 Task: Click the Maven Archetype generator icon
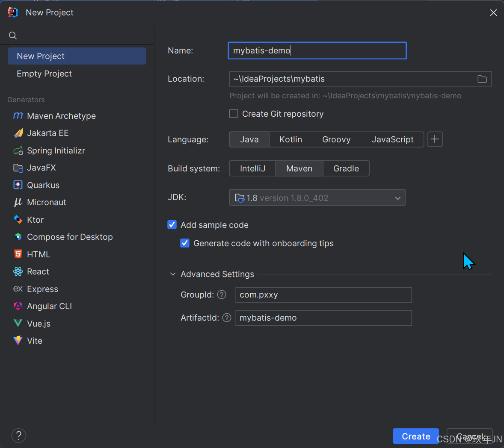[18, 115]
